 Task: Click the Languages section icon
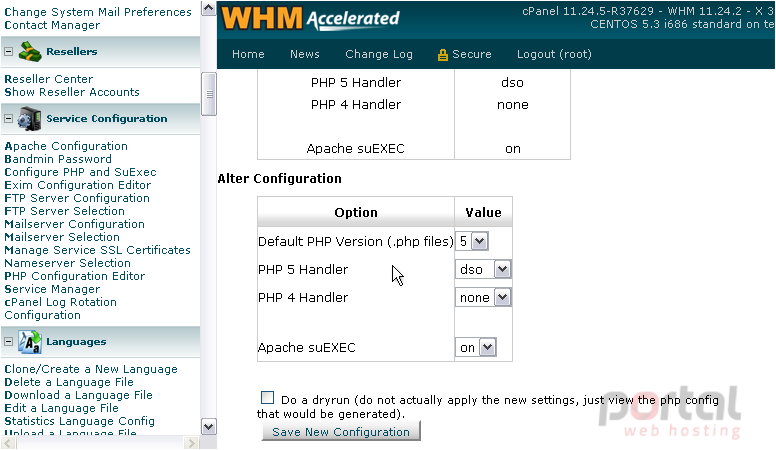30,342
